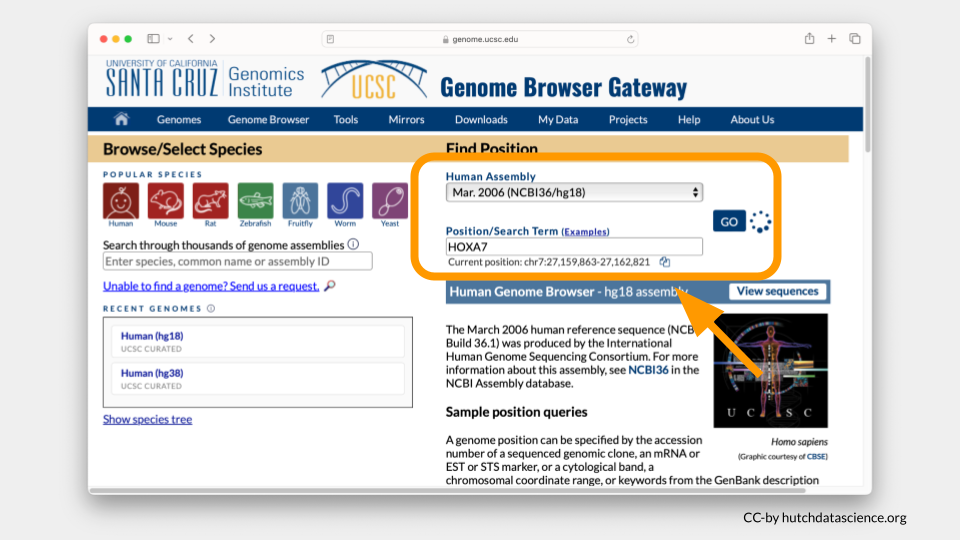Select the Fruitfly species icon
The width and height of the screenshot is (960, 540).
pyautogui.click(x=300, y=201)
